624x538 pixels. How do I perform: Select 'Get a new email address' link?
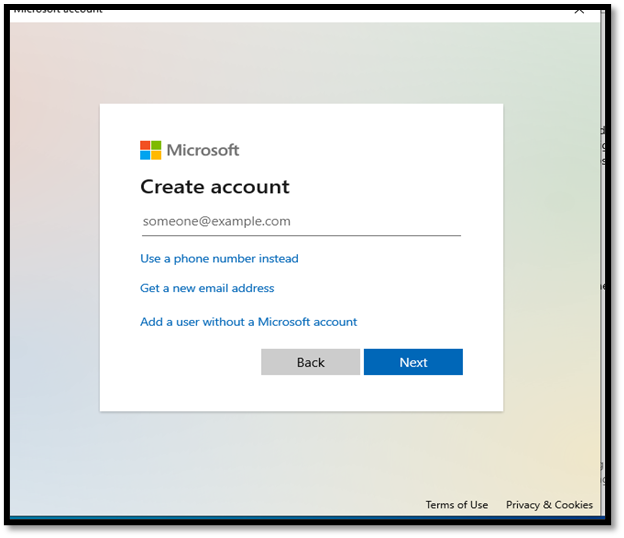click(207, 288)
